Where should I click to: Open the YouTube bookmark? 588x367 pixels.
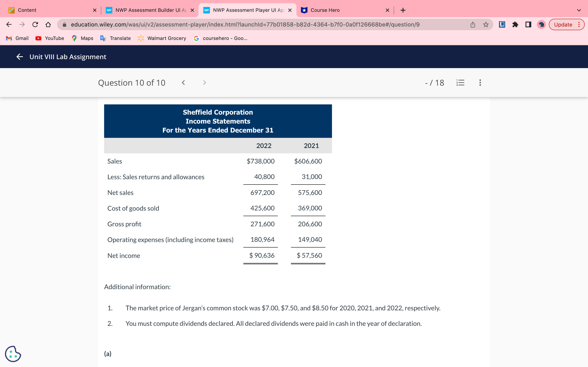pos(50,38)
